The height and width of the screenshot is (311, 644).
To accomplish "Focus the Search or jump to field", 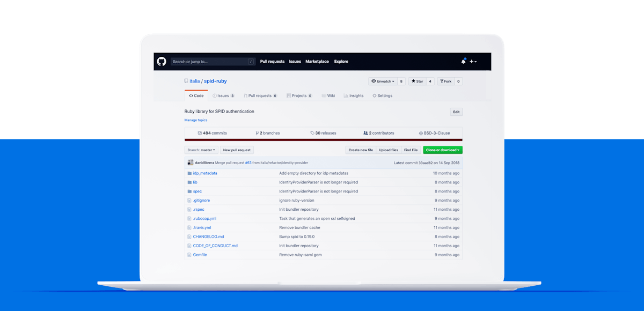I will pyautogui.click(x=213, y=62).
